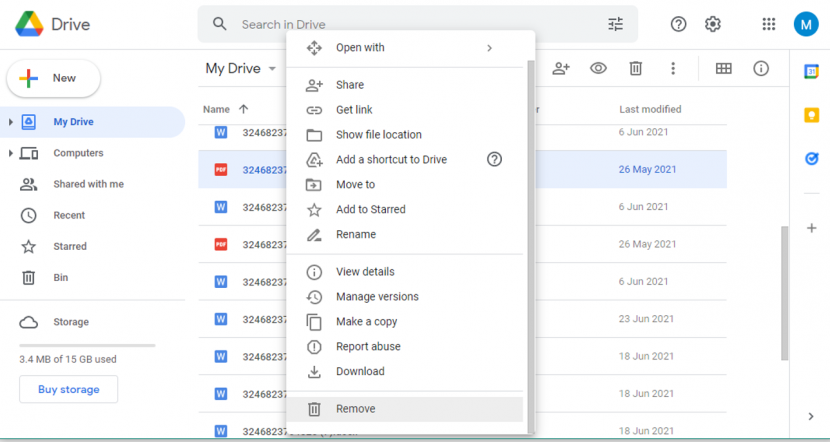
Task: Click the storage usage progress bar
Action: pyautogui.click(x=87, y=345)
